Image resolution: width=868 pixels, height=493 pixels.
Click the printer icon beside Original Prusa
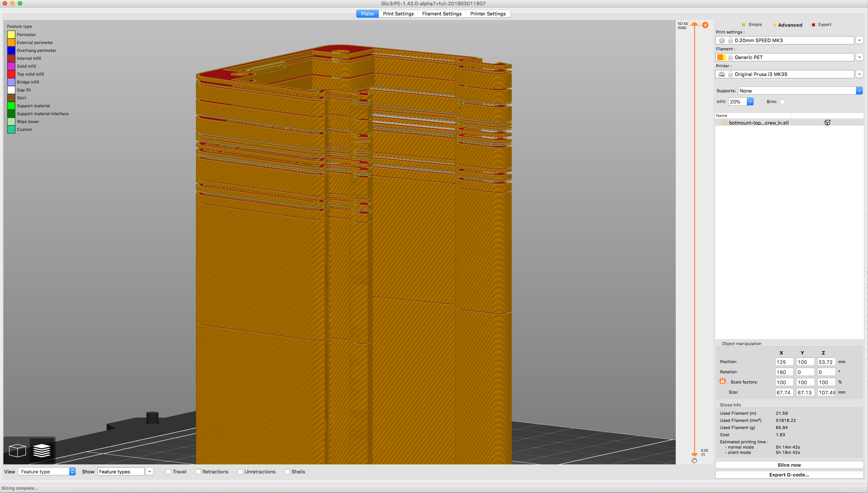pyautogui.click(x=721, y=74)
